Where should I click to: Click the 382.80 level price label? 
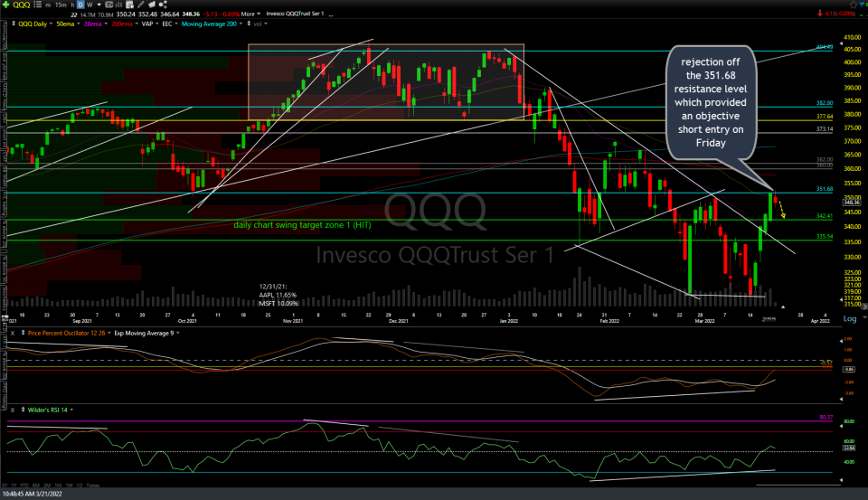pyautogui.click(x=825, y=103)
